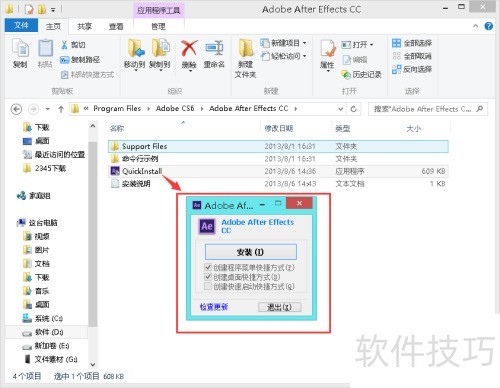Open the Manage tab
500x388 pixels.
158,26
